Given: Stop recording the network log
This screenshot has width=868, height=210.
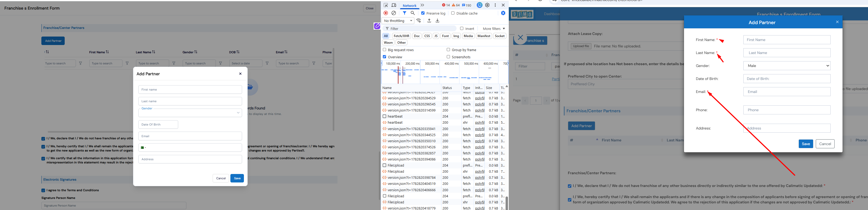Looking at the screenshot, I should (386, 13).
